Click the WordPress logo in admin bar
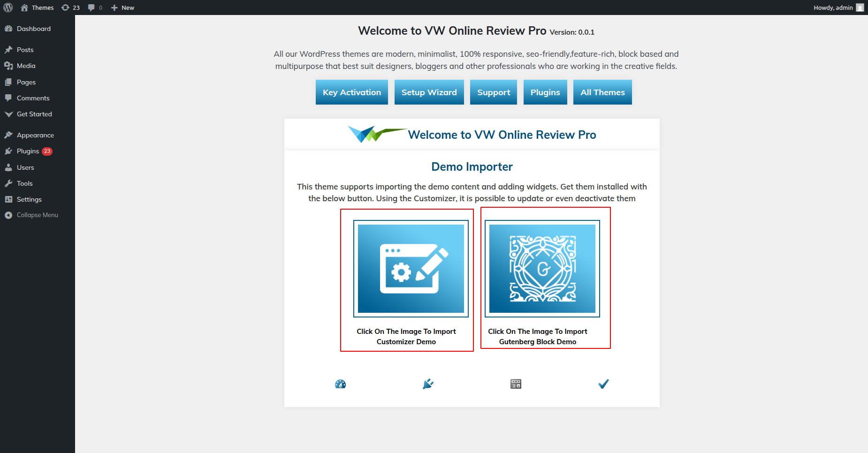This screenshot has width=868, height=453. click(x=8, y=8)
